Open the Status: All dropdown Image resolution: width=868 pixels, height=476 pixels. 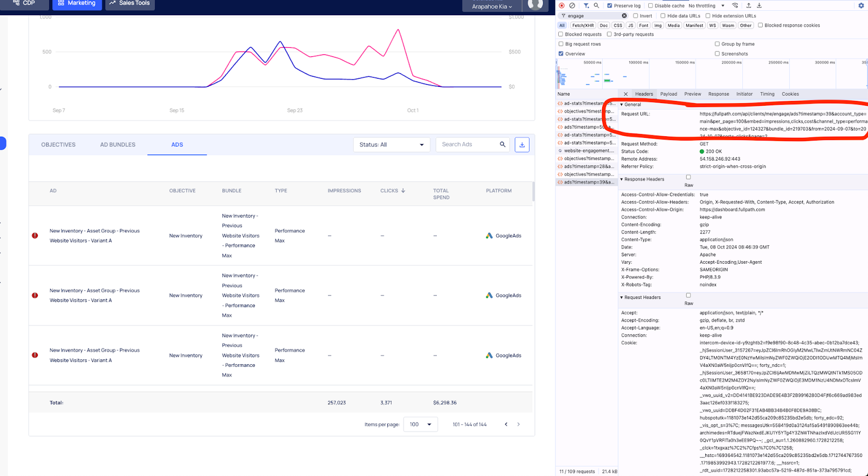tap(391, 145)
